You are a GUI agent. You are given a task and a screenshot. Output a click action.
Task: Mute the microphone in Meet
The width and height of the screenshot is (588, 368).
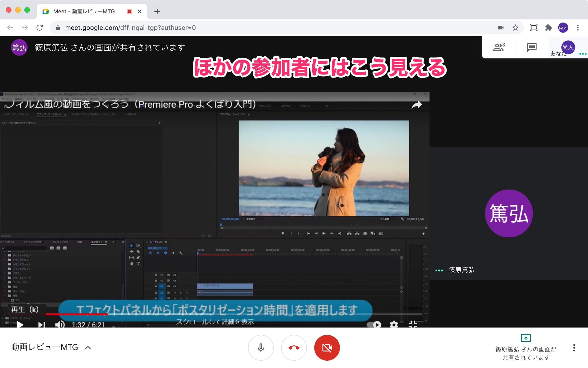pos(261,348)
